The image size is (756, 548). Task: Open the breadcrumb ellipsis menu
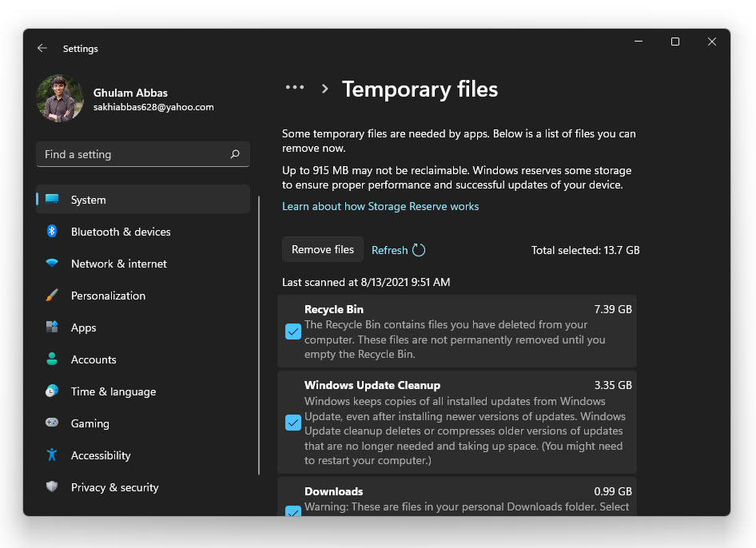[x=295, y=88]
